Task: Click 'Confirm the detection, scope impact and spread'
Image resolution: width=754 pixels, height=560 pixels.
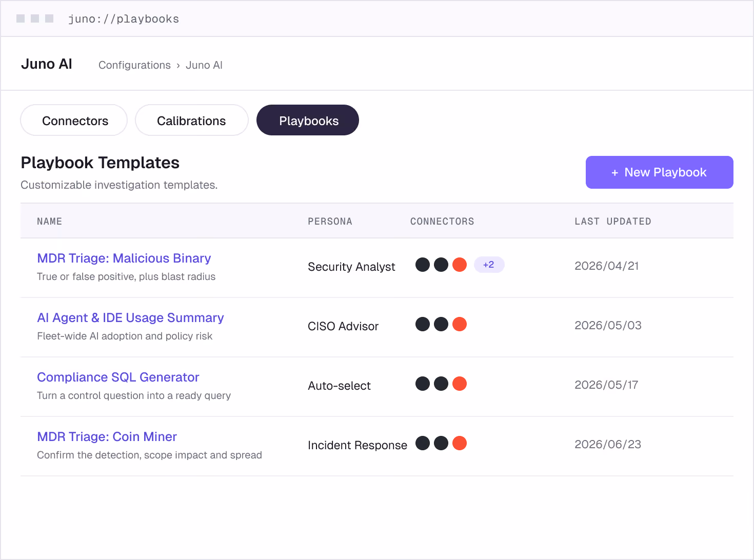Action: coord(149,455)
